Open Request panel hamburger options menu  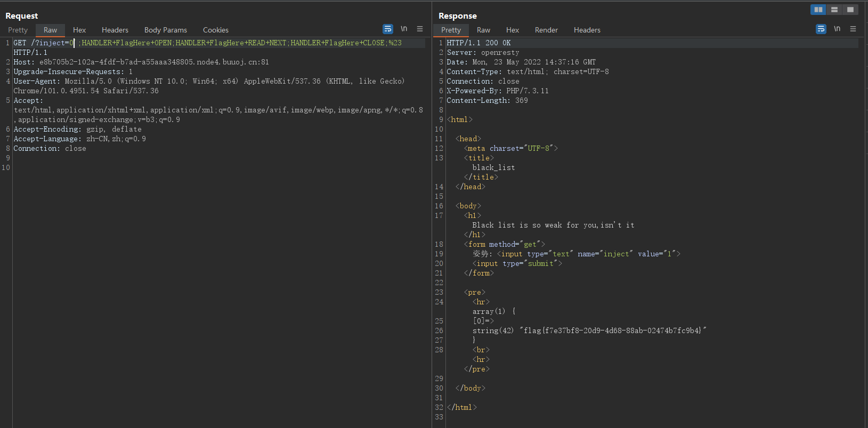tap(420, 29)
